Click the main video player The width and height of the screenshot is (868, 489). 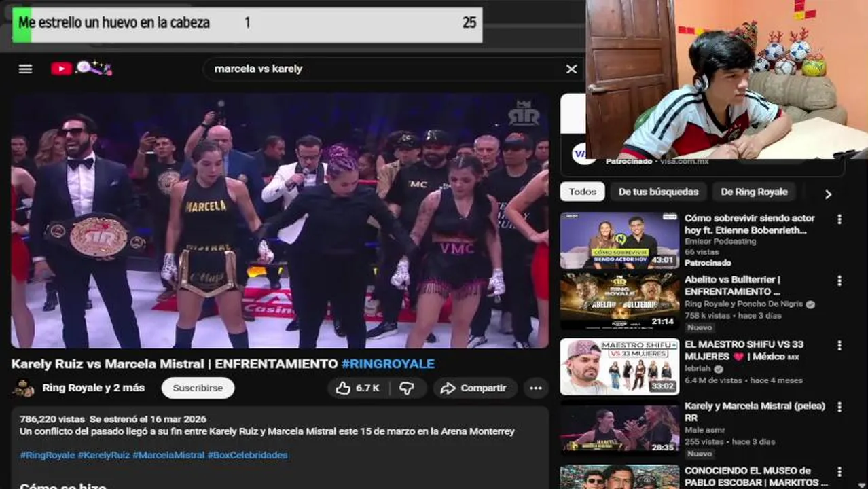pos(280,221)
